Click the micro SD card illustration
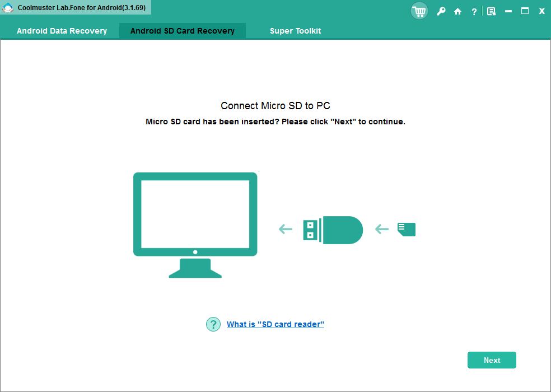551x392 pixels. pos(405,228)
